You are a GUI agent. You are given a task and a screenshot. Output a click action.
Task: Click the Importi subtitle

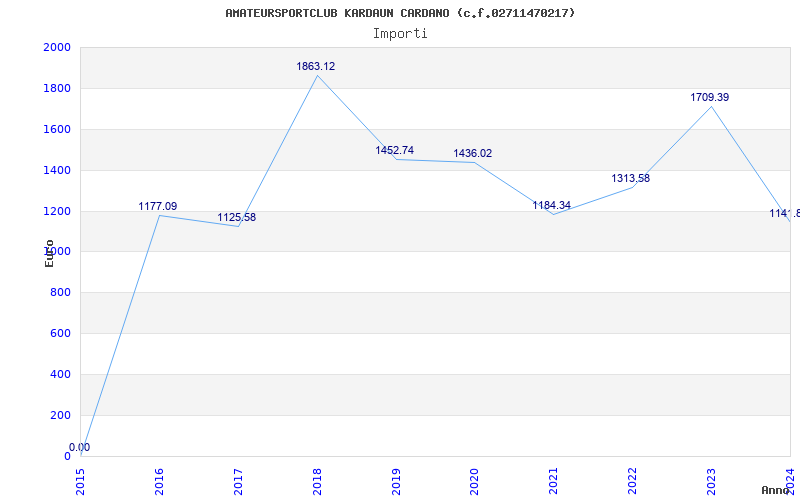coord(400,34)
